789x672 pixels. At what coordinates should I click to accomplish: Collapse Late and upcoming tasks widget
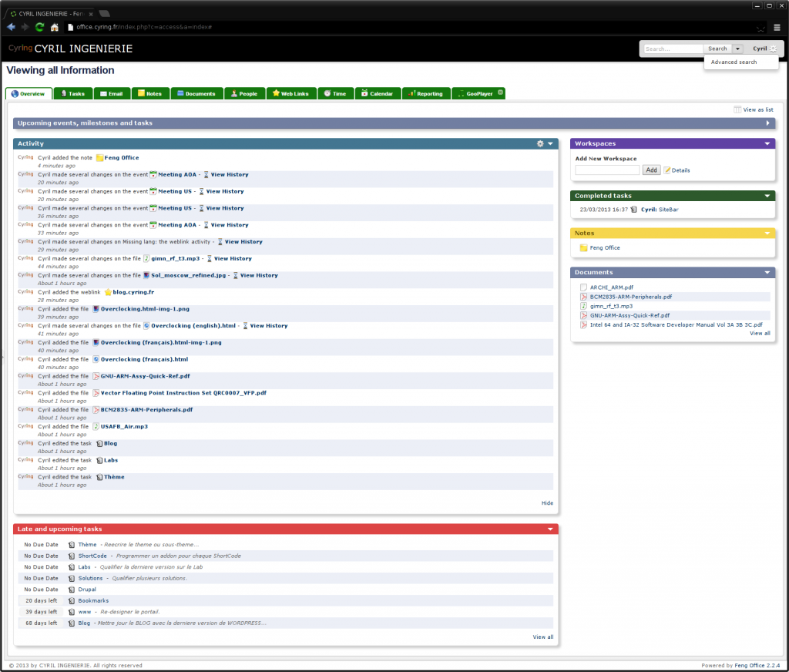tap(550, 529)
